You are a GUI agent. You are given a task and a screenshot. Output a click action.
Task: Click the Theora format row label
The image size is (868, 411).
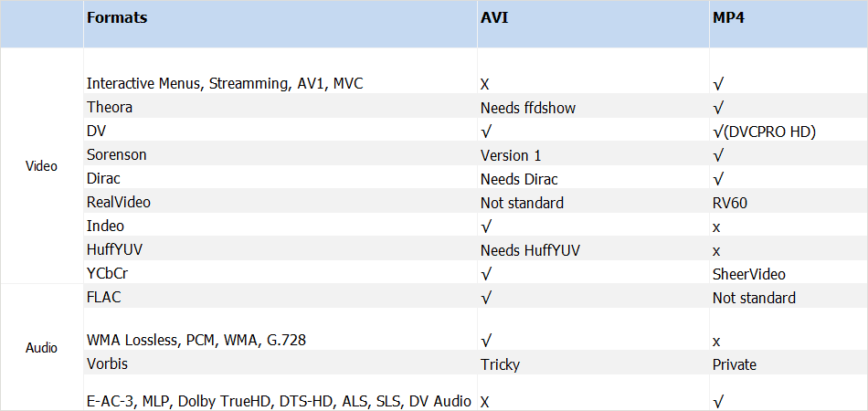tap(110, 108)
